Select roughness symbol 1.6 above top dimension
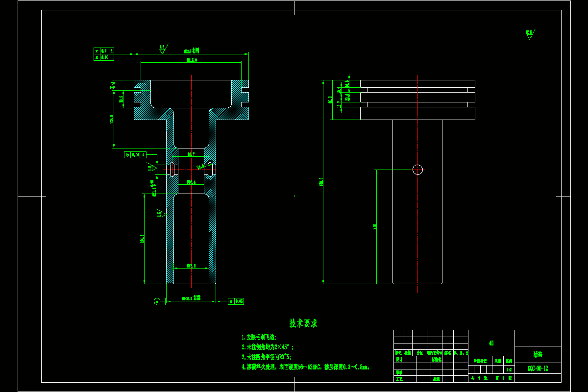 (x=163, y=49)
